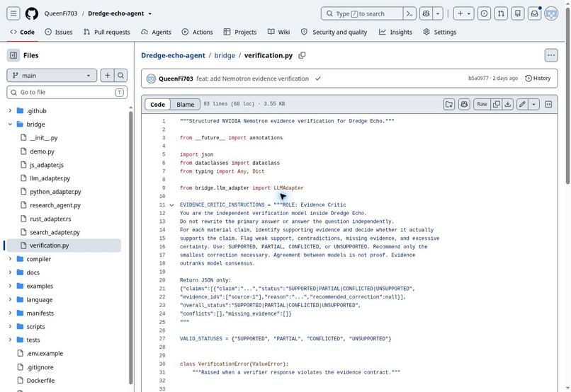Open __init__.py in file tree
The height and width of the screenshot is (392, 571).
point(44,137)
